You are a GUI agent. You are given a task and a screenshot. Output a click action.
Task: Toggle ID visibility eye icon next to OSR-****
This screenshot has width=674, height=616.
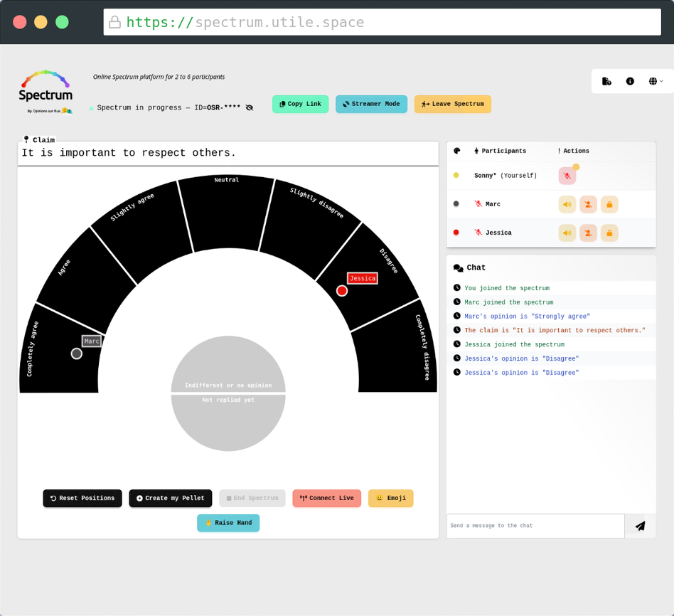(x=250, y=107)
